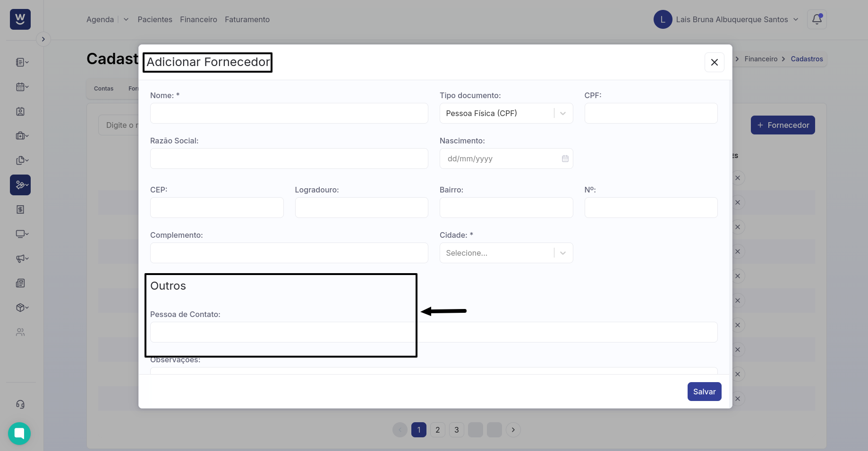Click the highlighted financial hand-coin sidebar icon
This screenshot has height=451, width=868.
pyautogui.click(x=20, y=185)
